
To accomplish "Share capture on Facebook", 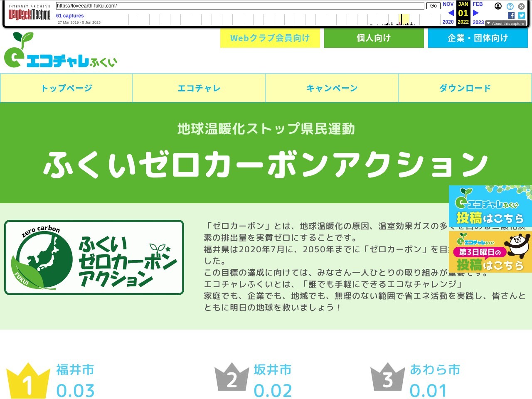I will click(x=511, y=15).
